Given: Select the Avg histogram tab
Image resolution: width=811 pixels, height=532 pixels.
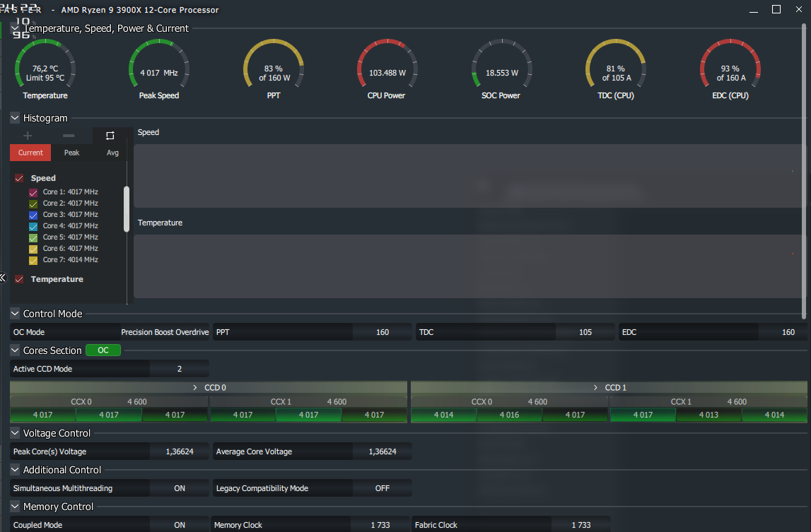Looking at the screenshot, I should 112,153.
